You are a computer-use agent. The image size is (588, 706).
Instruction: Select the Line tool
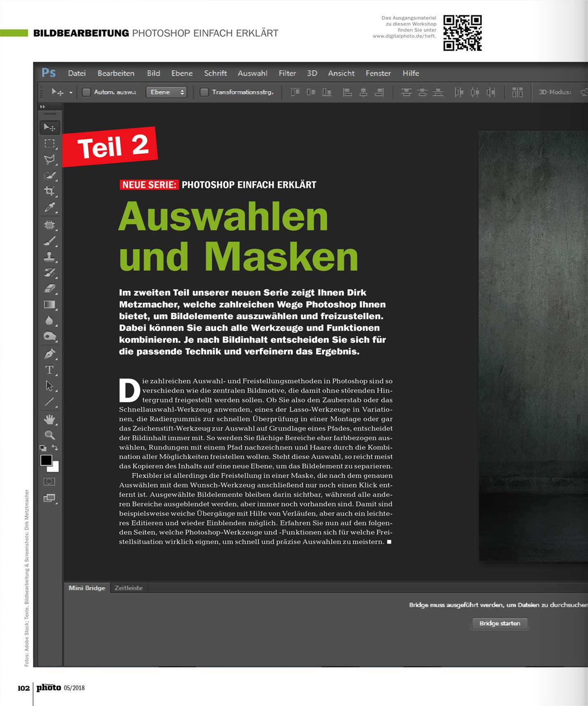coord(49,402)
